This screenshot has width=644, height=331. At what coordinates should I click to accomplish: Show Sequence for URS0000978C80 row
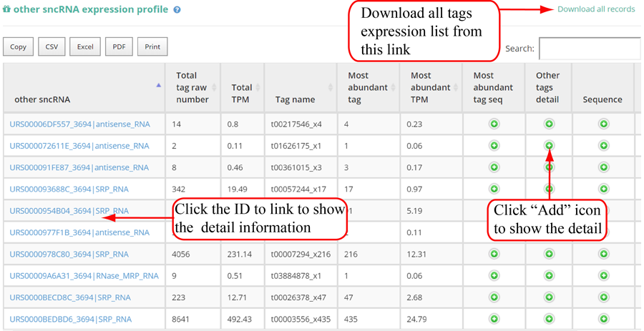[x=603, y=254]
